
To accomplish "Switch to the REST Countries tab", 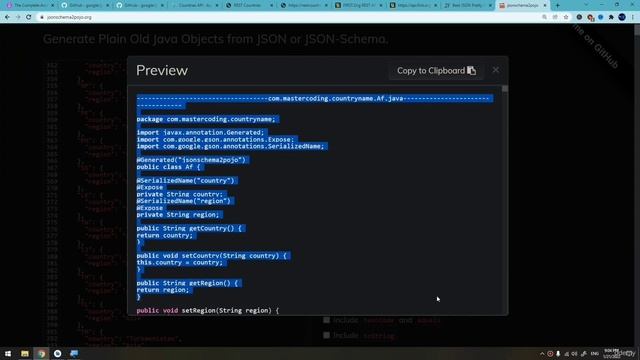I will [x=249, y=5].
